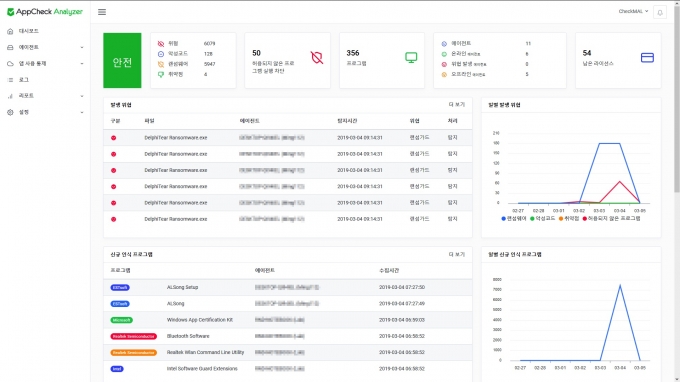
Task: Toggle the hamburger sidebar menu icon
Action: (x=102, y=12)
